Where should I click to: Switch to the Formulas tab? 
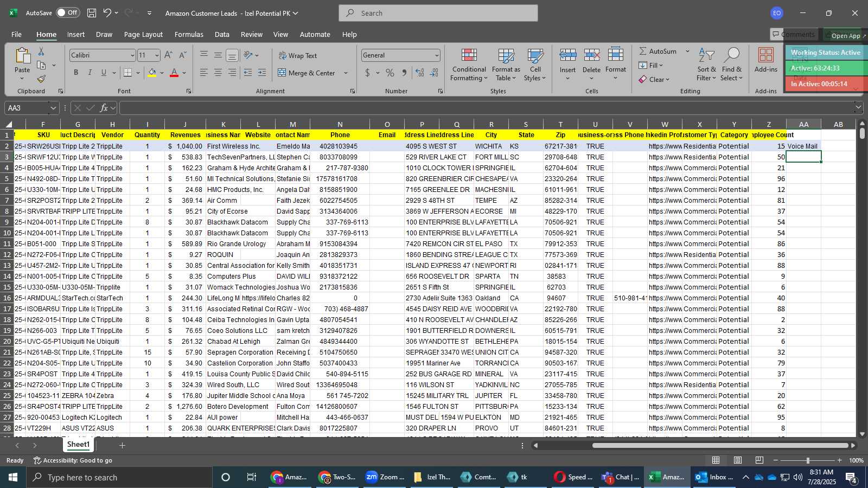pyautogui.click(x=189, y=34)
